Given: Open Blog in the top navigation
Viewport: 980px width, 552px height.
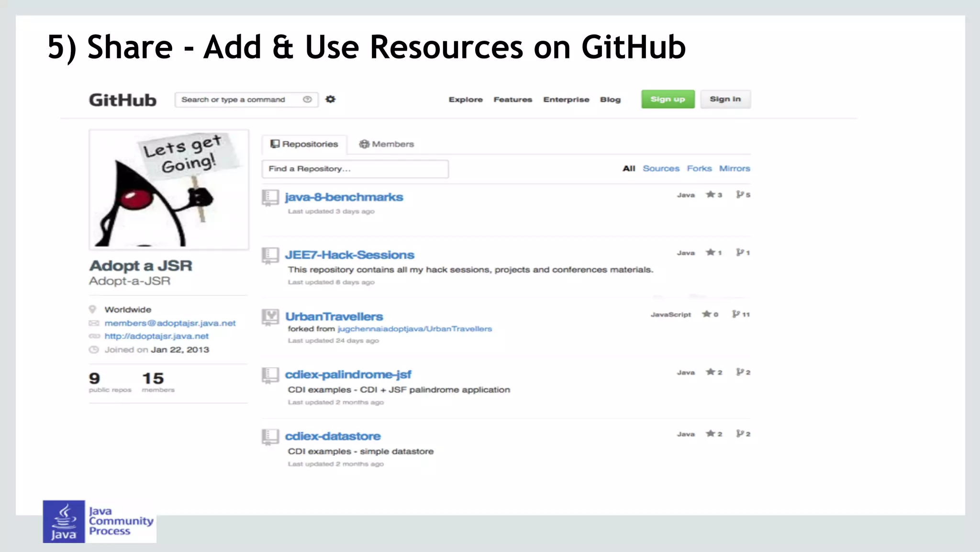Looking at the screenshot, I should (610, 100).
